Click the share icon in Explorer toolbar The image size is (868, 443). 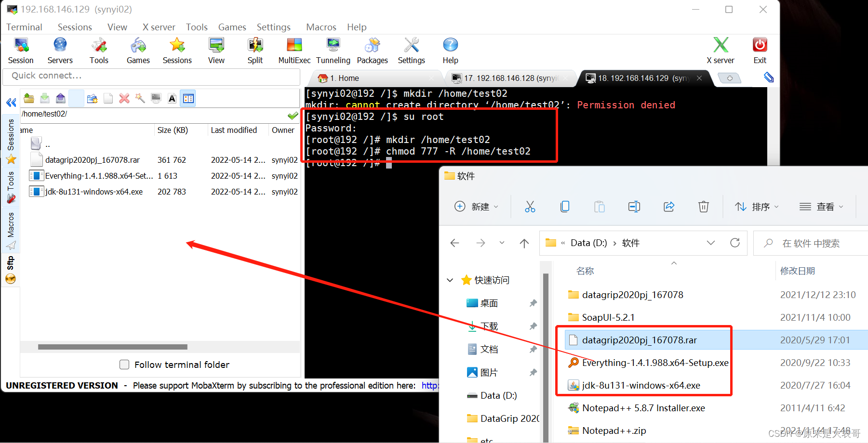pyautogui.click(x=669, y=207)
